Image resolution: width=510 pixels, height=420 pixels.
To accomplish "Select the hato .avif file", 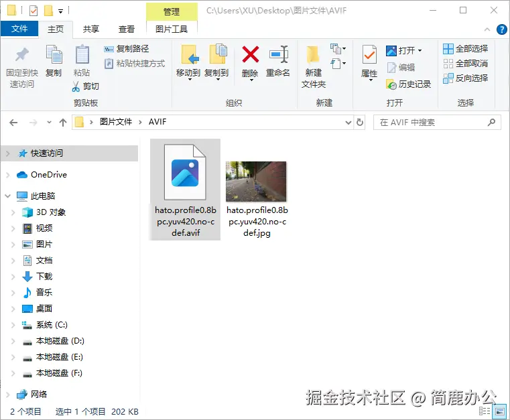I will click(x=185, y=190).
